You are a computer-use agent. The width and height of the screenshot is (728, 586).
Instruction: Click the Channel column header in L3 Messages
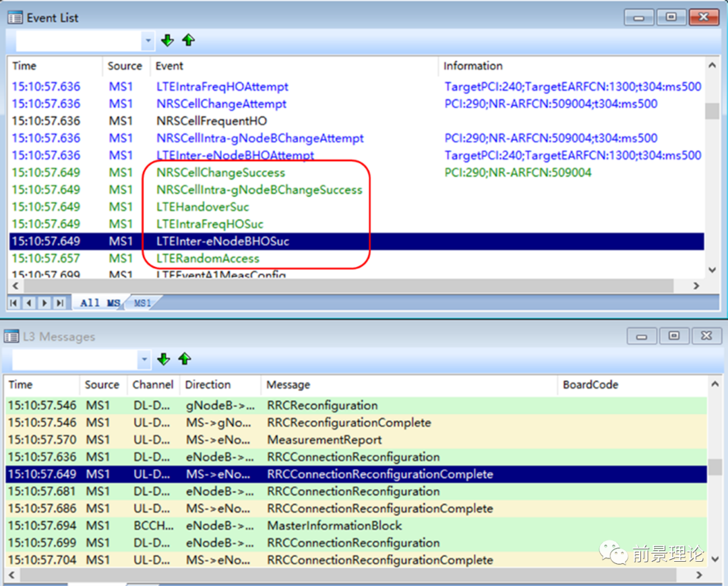pos(153,384)
